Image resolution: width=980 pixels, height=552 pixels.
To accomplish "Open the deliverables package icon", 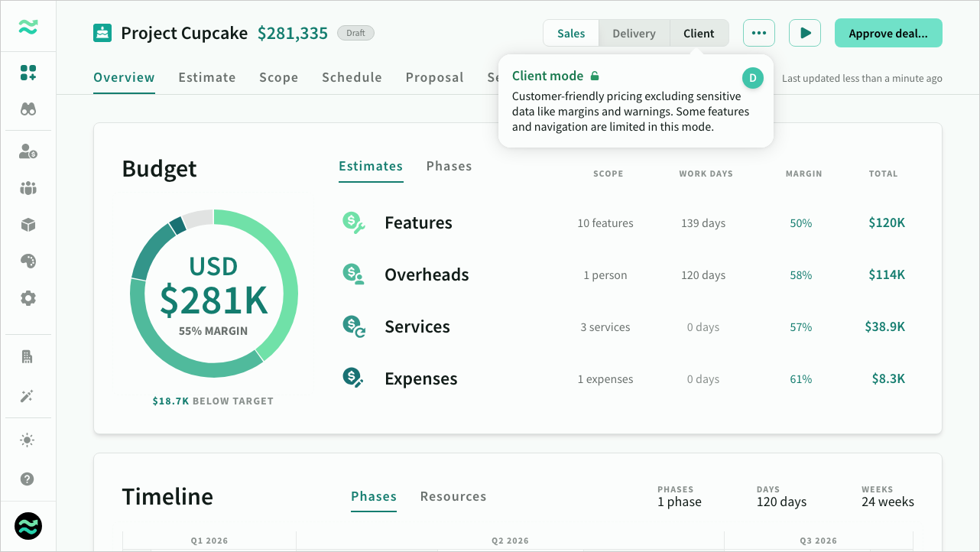I will click(28, 225).
